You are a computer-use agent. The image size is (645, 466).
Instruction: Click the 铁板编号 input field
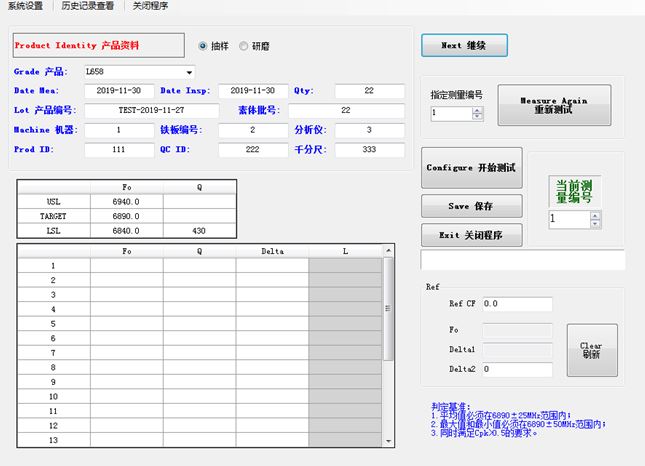coord(253,130)
